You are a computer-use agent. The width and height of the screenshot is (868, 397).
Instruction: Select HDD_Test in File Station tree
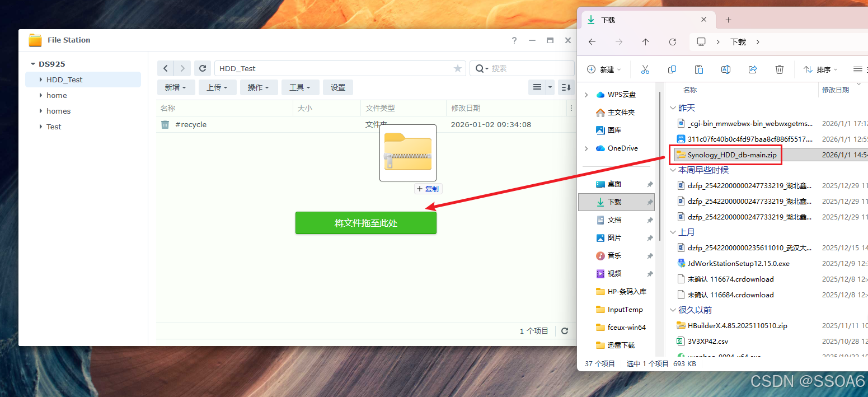(83, 80)
